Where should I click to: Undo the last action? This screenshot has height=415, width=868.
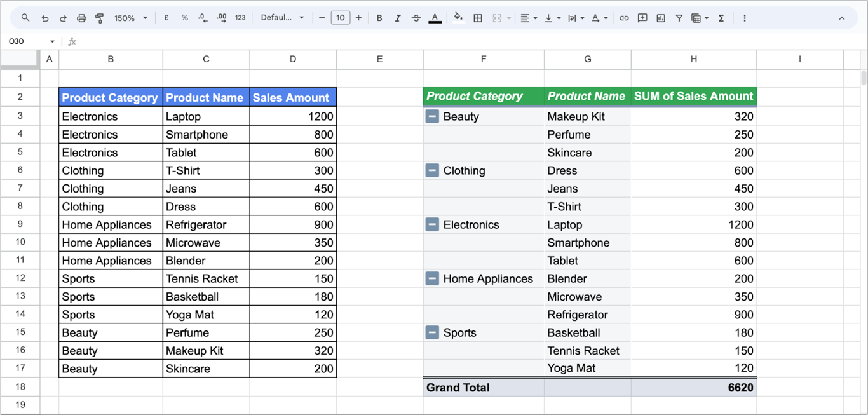point(44,18)
